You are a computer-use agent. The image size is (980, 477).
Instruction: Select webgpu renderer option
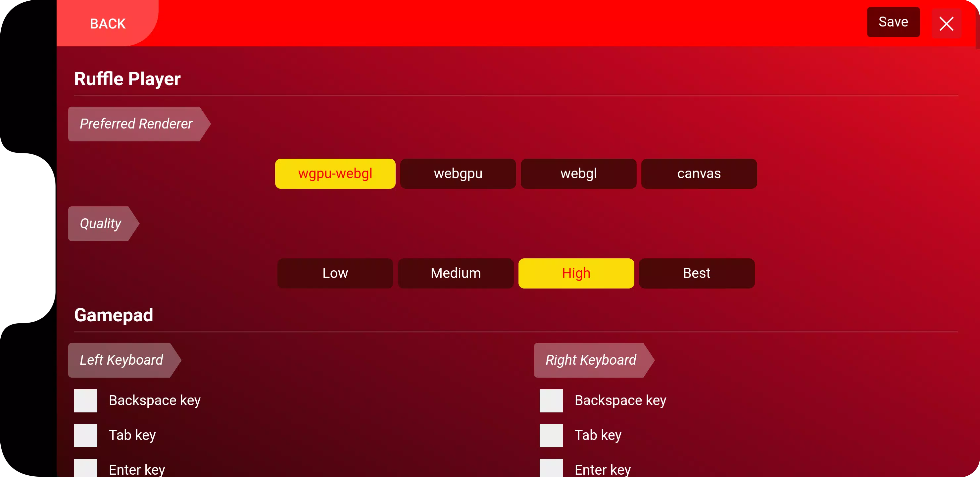(458, 173)
